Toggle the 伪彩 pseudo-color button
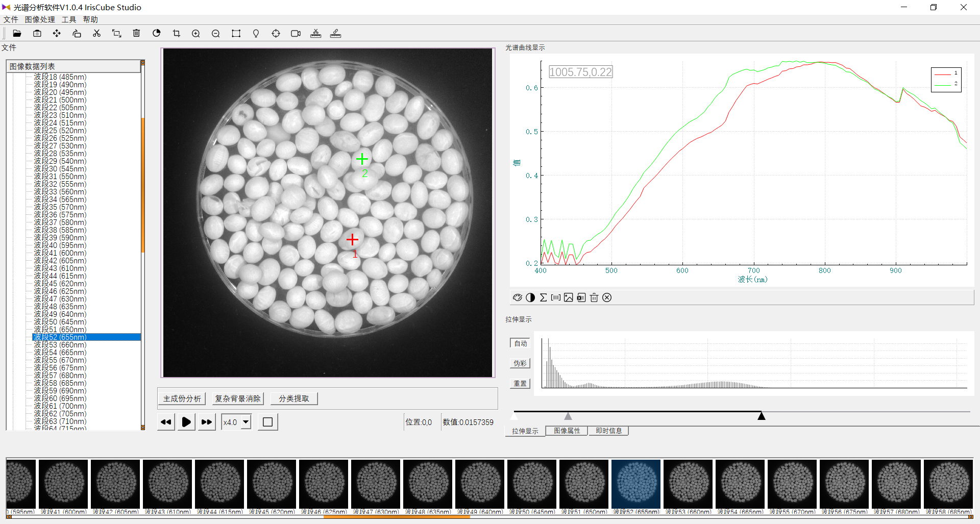Image resolution: width=980 pixels, height=524 pixels. click(x=520, y=363)
